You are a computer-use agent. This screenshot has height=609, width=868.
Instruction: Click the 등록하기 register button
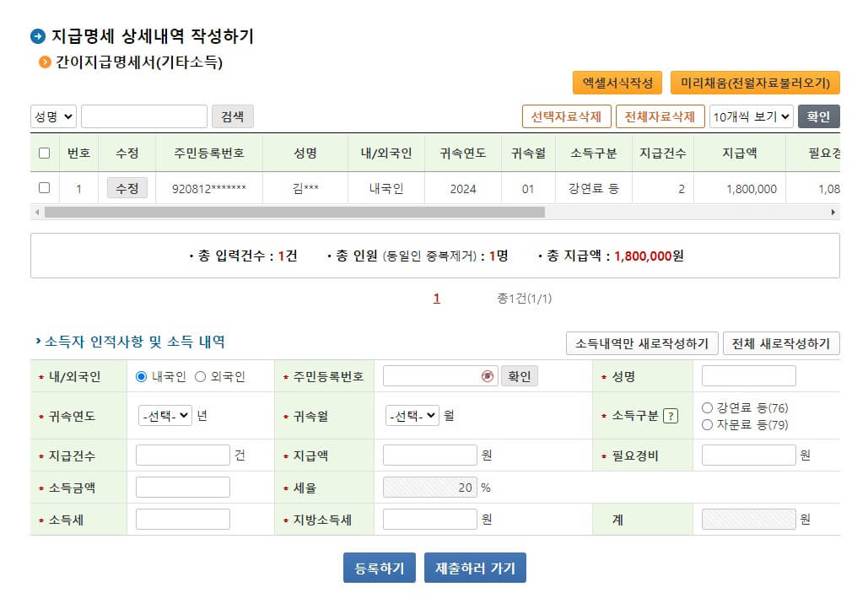(x=379, y=568)
